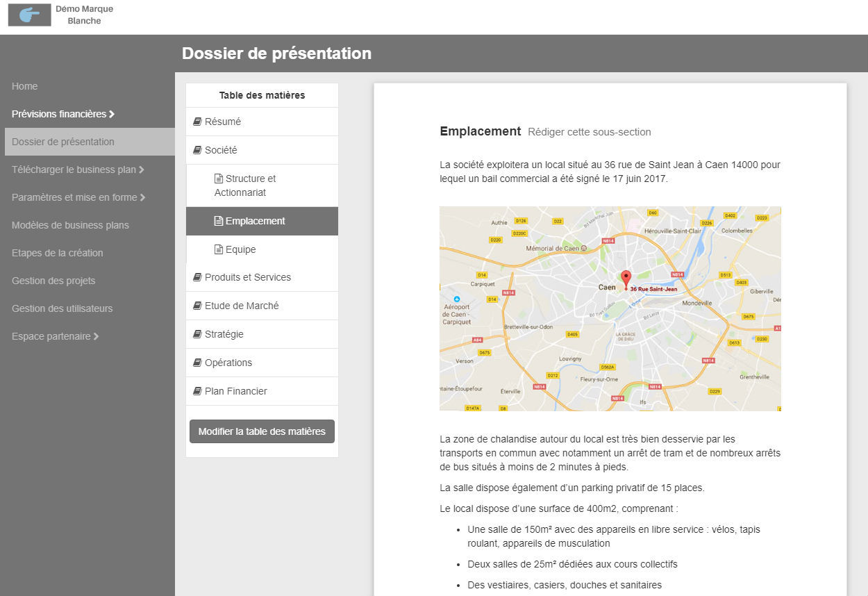
Task: Click the document icon beside Emplacement
Action: (219, 221)
